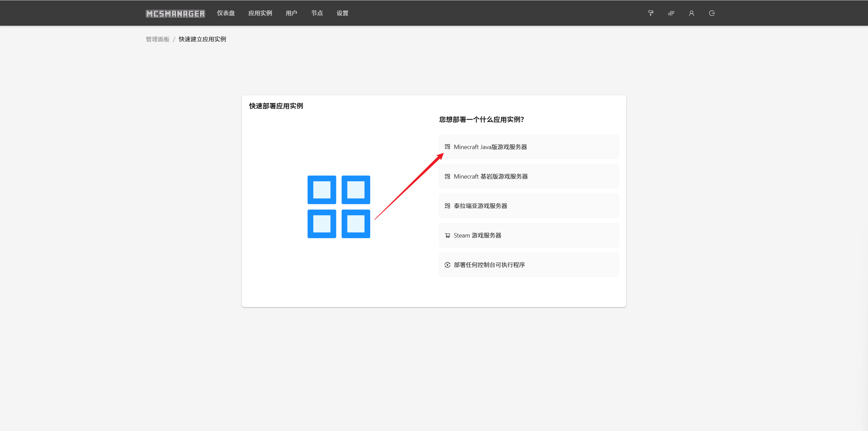The height and width of the screenshot is (431, 868).
Task: Open the user profile icon
Action: click(691, 13)
